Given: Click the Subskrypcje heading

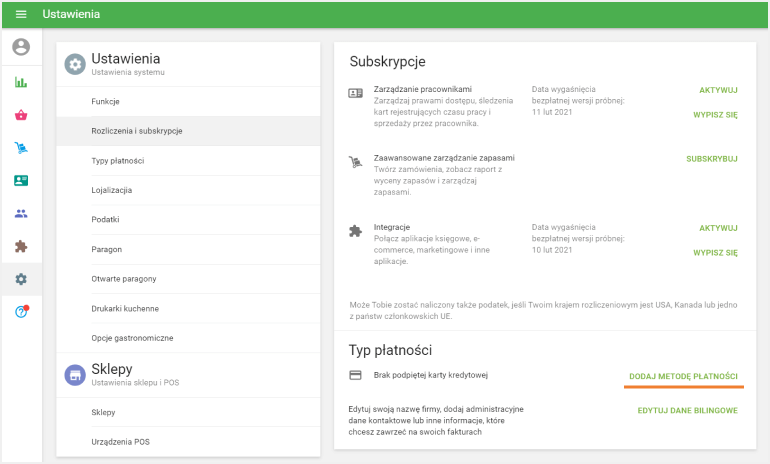Looking at the screenshot, I should [387, 62].
